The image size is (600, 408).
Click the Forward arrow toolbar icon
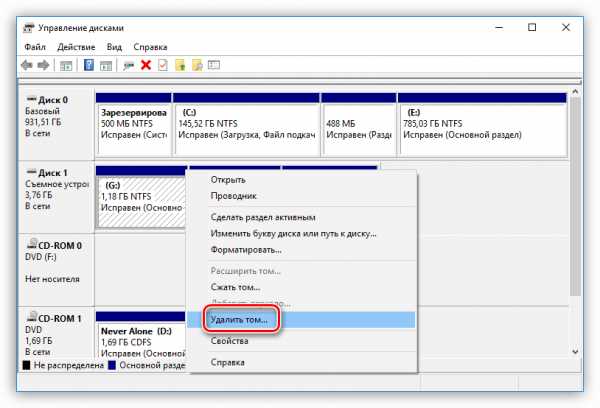point(43,65)
